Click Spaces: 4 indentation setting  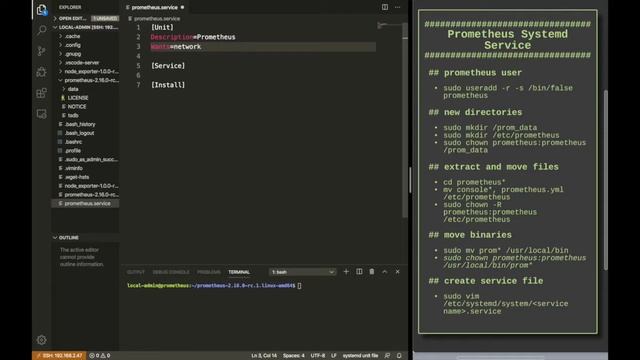[x=293, y=356]
